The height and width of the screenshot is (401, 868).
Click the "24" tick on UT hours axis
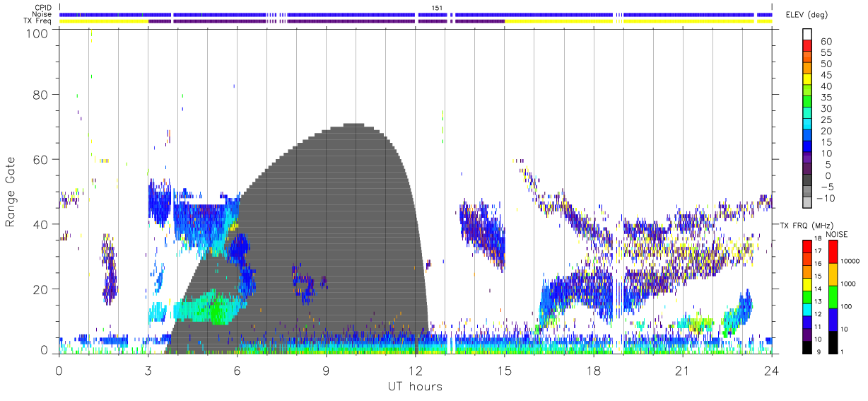(771, 371)
